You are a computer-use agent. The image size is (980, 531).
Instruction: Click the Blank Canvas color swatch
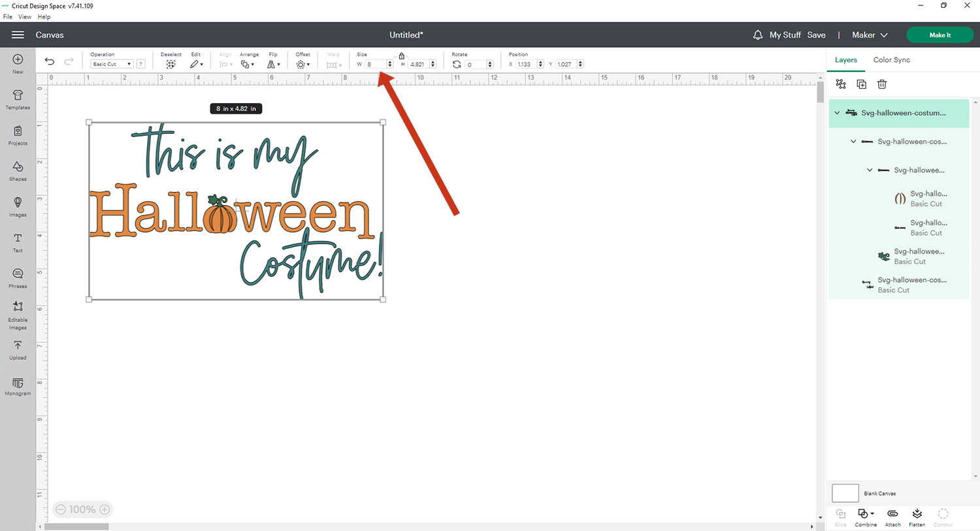tap(845, 493)
